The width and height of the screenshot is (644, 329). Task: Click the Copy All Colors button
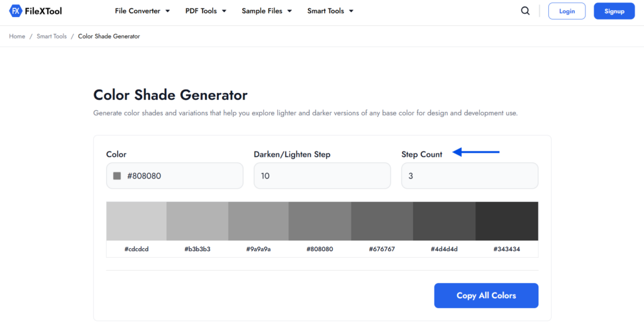[x=486, y=295]
